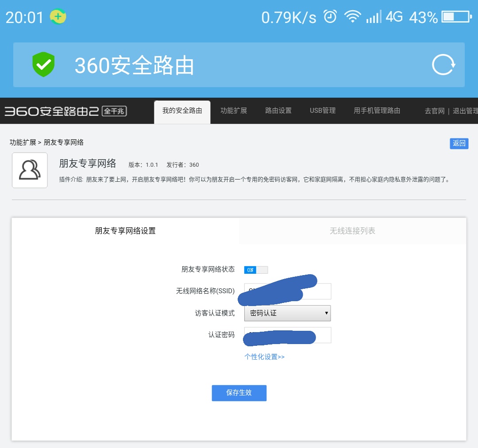
Task: Tap the alarm clock status icon
Action: pyautogui.click(x=330, y=17)
